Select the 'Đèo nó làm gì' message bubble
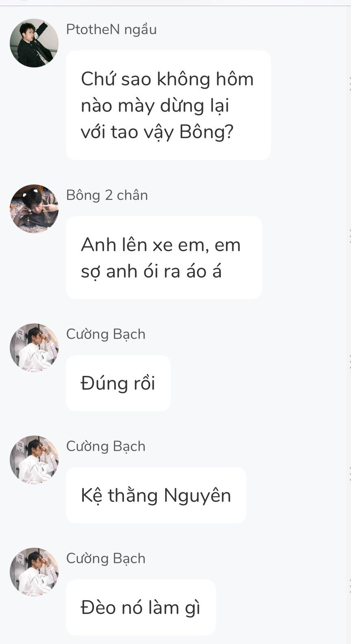Image resolution: width=351 pixels, height=644 pixels. pos(141,607)
